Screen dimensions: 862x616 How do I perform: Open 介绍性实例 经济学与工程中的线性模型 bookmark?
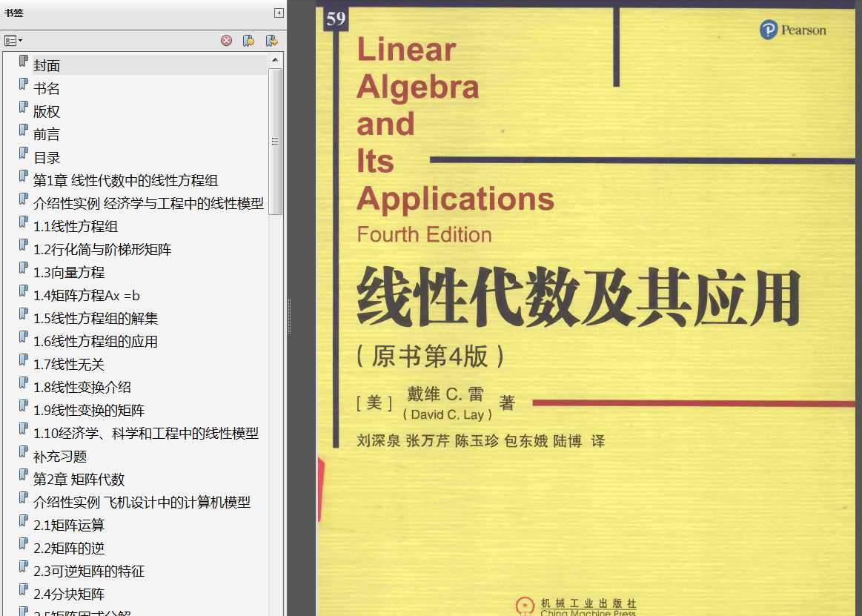[148, 204]
